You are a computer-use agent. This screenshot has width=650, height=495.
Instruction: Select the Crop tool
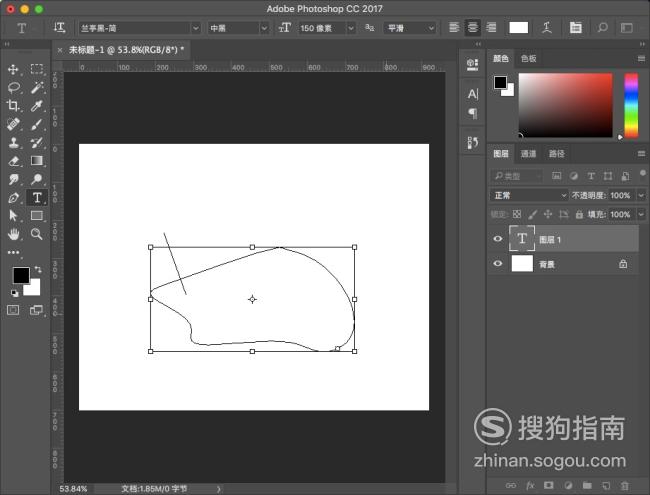(x=13, y=106)
